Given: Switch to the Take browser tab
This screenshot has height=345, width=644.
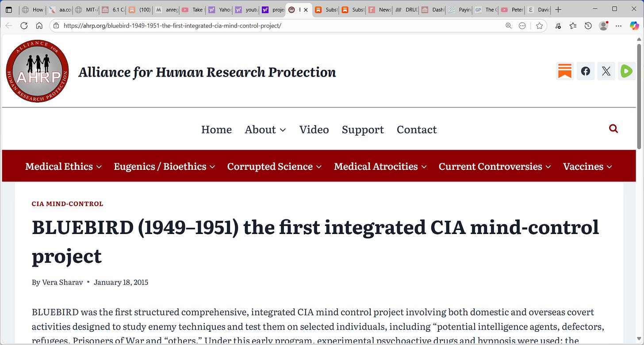Looking at the screenshot, I should pos(193,10).
